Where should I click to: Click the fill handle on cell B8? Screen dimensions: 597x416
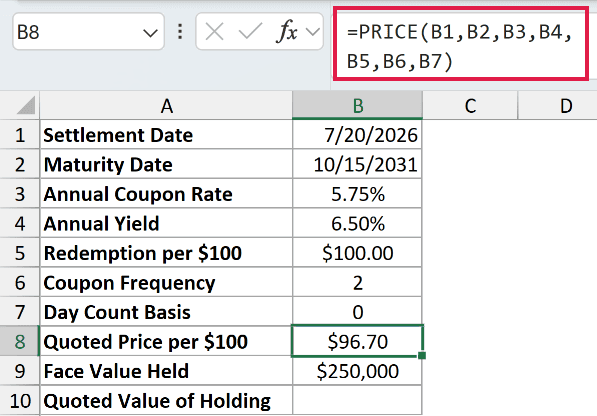pyautogui.click(x=422, y=355)
